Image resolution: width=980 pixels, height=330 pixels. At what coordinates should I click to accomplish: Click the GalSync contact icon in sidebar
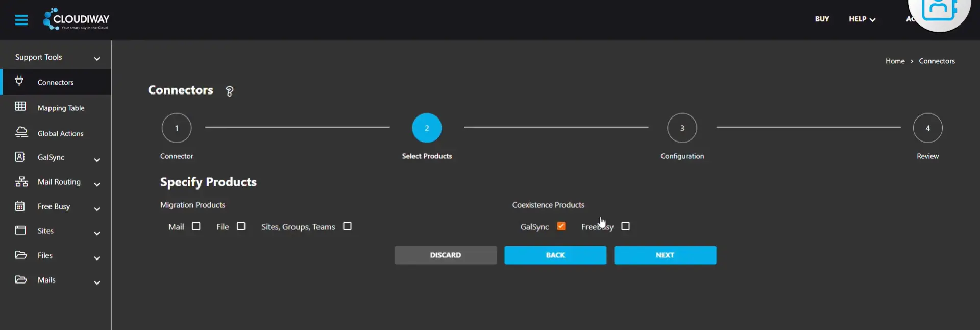tap(20, 157)
